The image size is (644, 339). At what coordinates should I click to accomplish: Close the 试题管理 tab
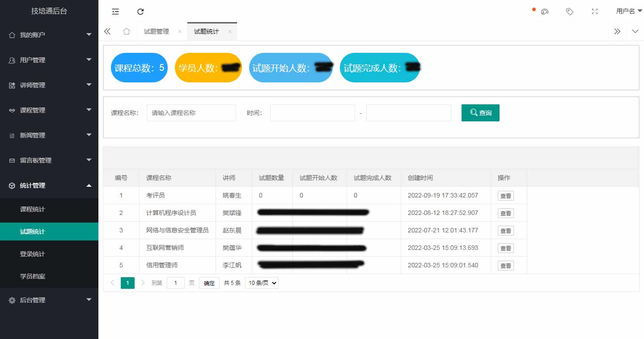tap(180, 32)
